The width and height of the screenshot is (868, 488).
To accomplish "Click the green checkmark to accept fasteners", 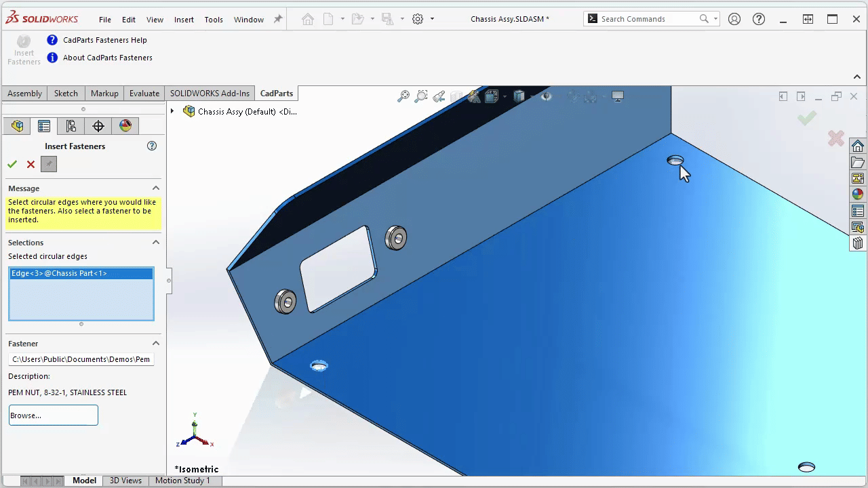I will point(12,164).
